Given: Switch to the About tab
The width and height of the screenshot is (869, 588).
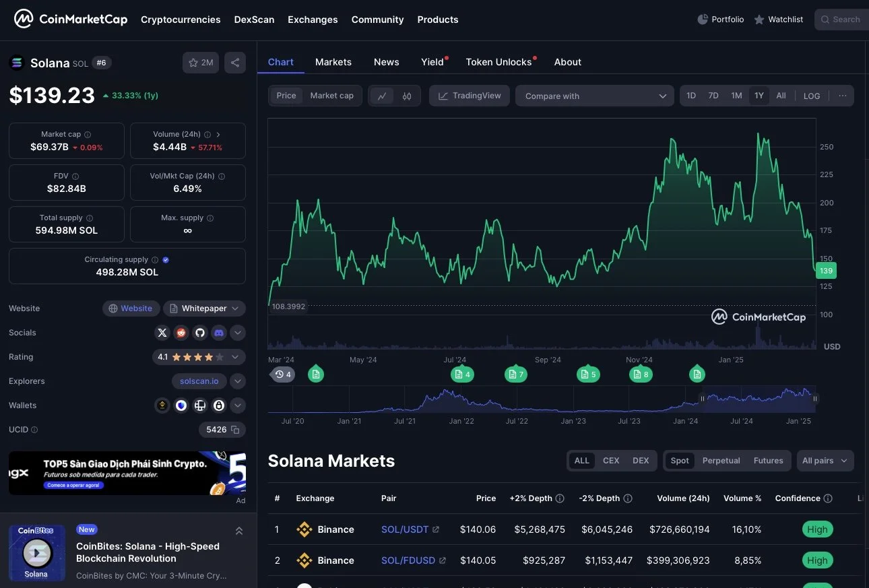Looking at the screenshot, I should pos(568,62).
